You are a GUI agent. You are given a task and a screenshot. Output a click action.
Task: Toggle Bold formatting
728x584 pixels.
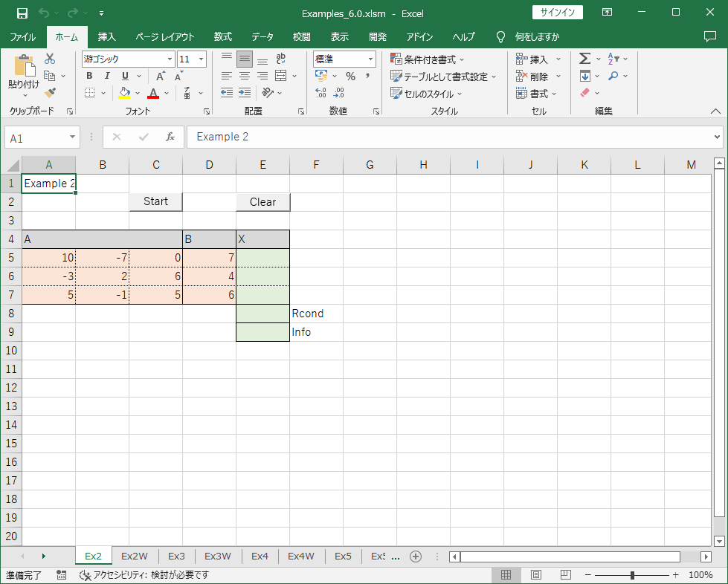tap(90, 76)
